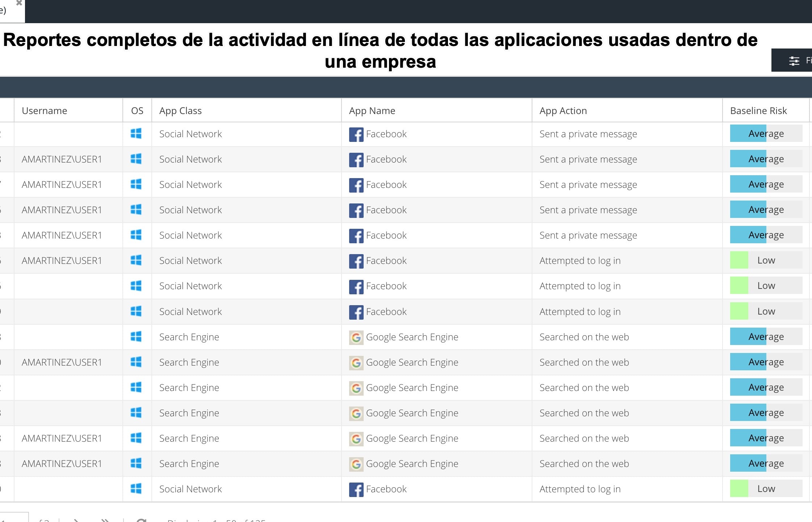This screenshot has height=522, width=812.
Task: Sort by the Username column header
Action: [x=45, y=110]
